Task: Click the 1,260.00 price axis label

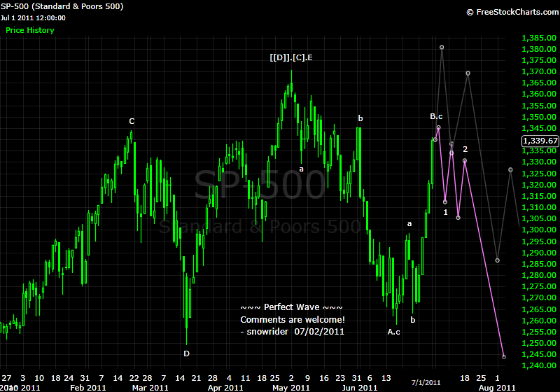Action: pos(539,320)
